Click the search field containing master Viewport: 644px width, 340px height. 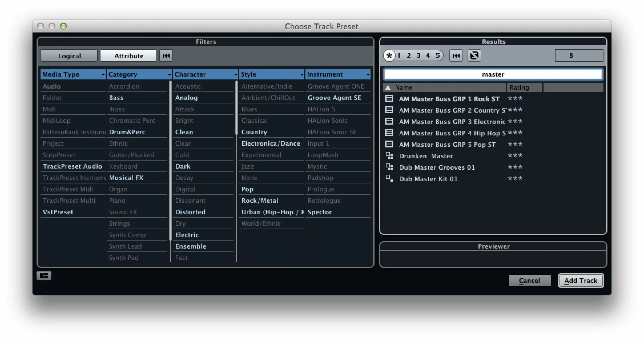493,74
